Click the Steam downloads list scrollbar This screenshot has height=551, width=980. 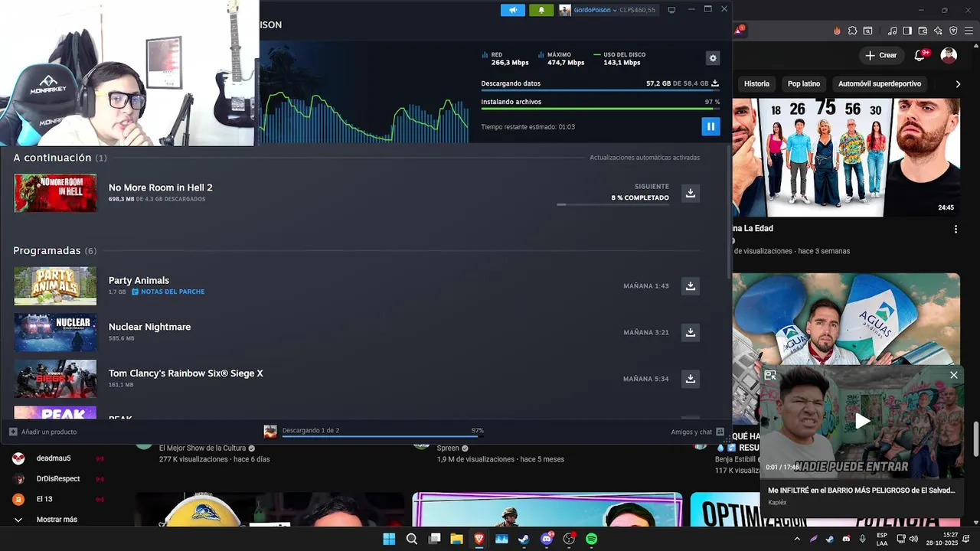point(729,210)
